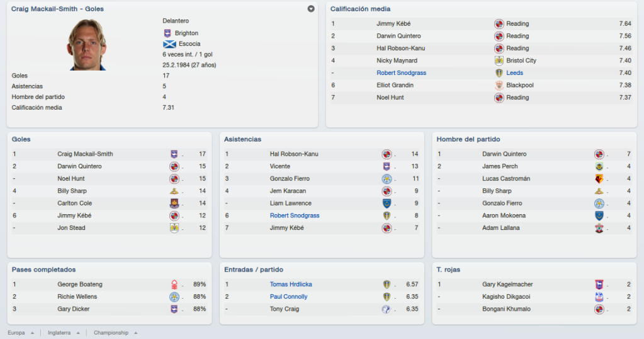The image size is (644, 339).
Task: Click Bristol City badge beside Nicky Maynard
Action: point(499,60)
